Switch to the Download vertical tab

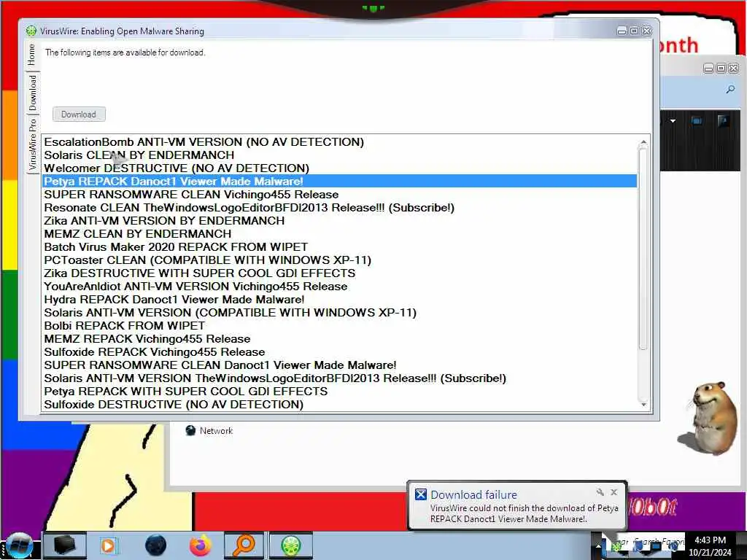tap(32, 93)
